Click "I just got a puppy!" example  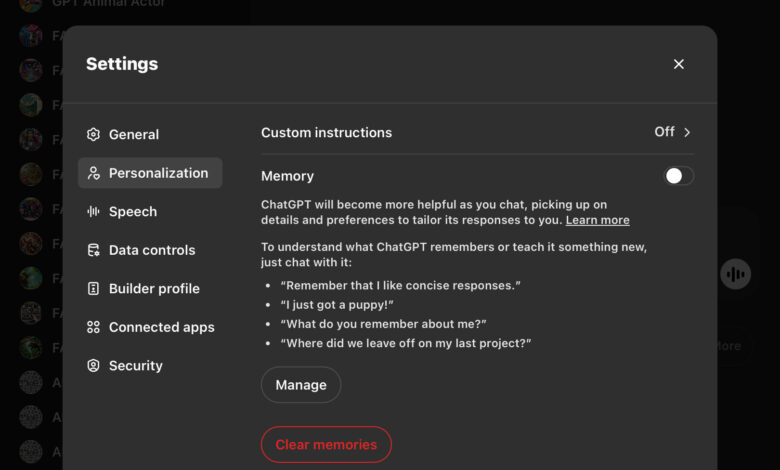tap(337, 304)
